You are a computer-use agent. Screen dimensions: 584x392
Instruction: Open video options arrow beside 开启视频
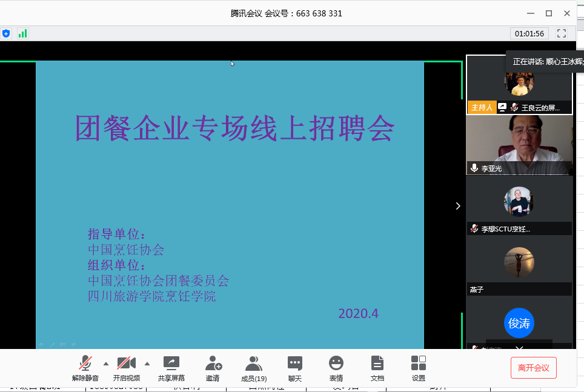point(147,364)
